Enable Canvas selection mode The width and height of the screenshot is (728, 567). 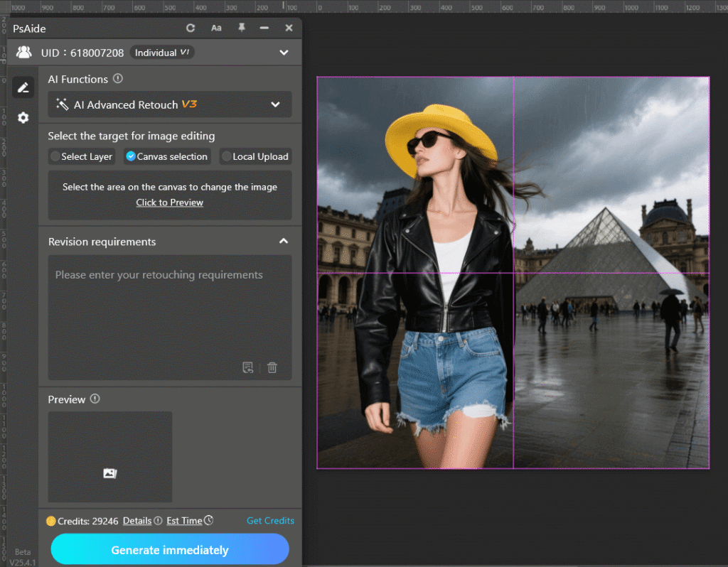coord(166,156)
